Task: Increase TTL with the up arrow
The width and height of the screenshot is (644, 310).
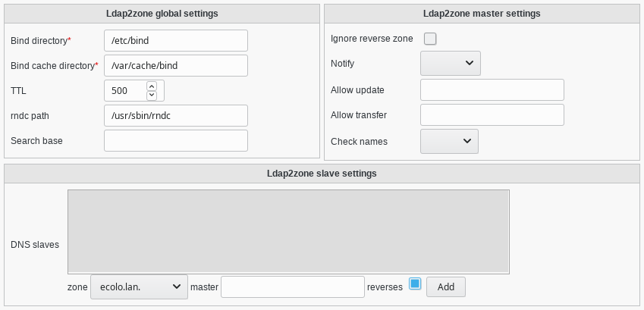Action: click(152, 86)
